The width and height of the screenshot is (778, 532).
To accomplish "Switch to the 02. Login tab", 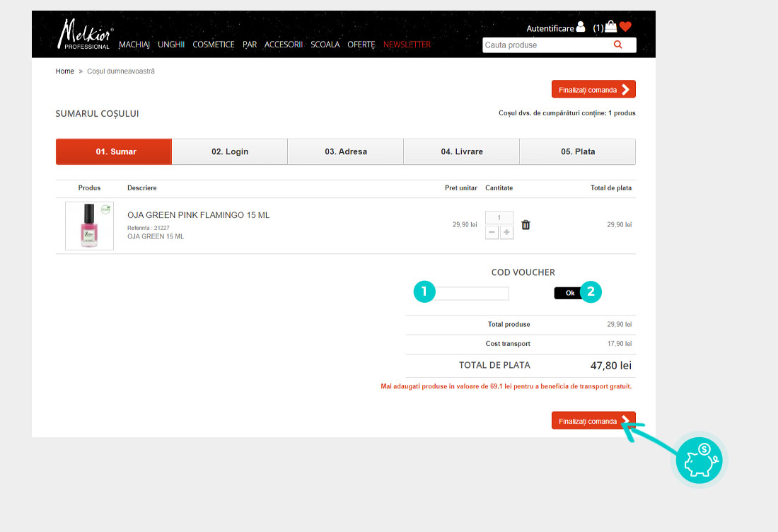I will pyautogui.click(x=230, y=151).
